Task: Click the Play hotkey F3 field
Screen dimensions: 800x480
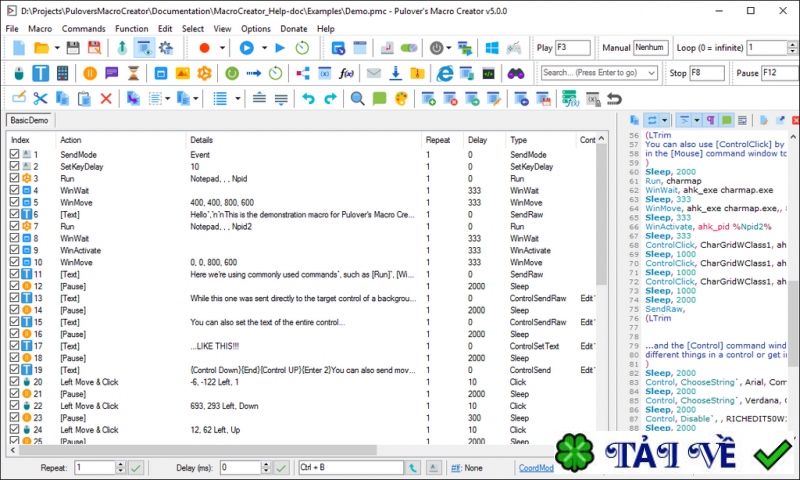Action: (x=572, y=48)
